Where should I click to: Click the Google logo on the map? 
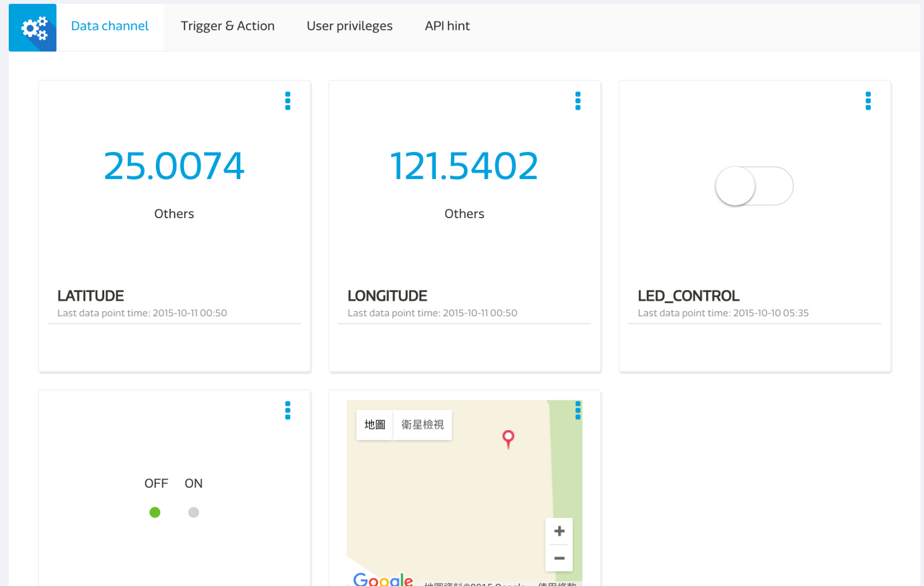[383, 579]
